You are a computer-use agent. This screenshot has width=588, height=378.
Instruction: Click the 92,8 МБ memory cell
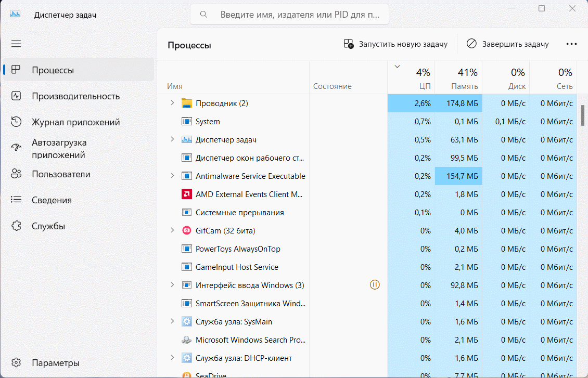pos(458,285)
